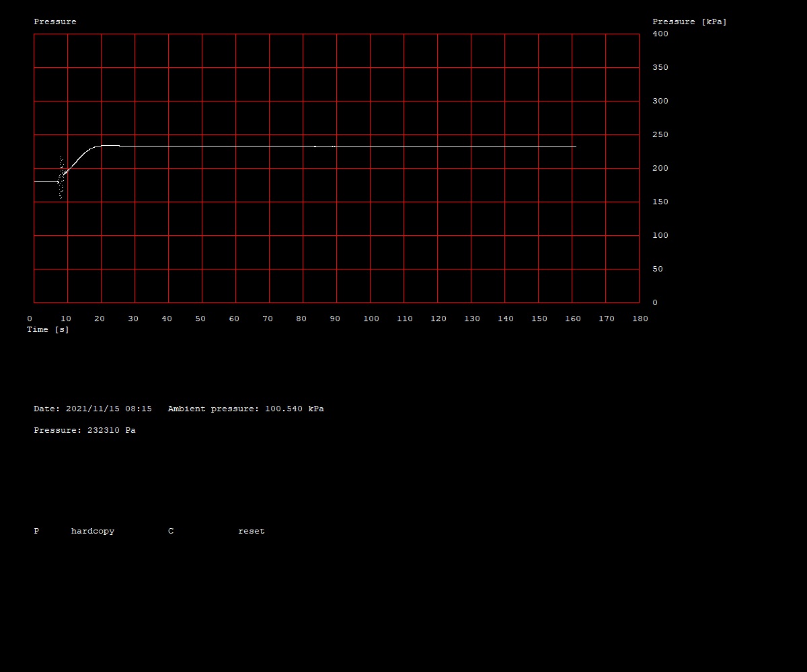Image resolution: width=807 pixels, height=672 pixels.
Task: Click the end point of the pressure curve
Action: [575, 146]
